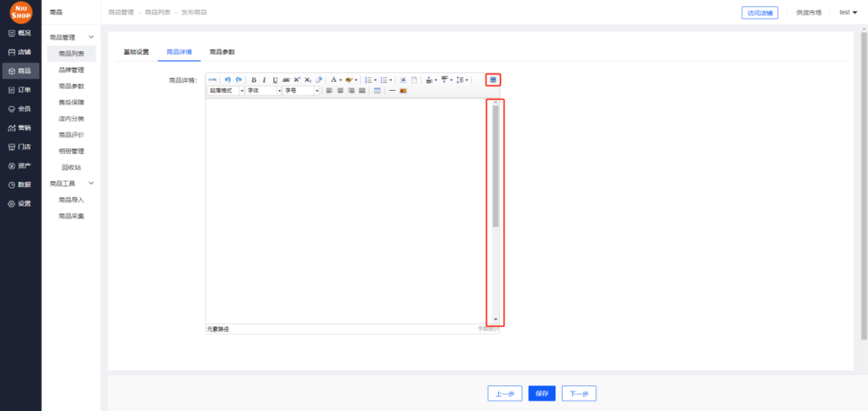Screen dimensions: 868x411
Task: Open the font color dropdown arrow
Action: (341, 79)
